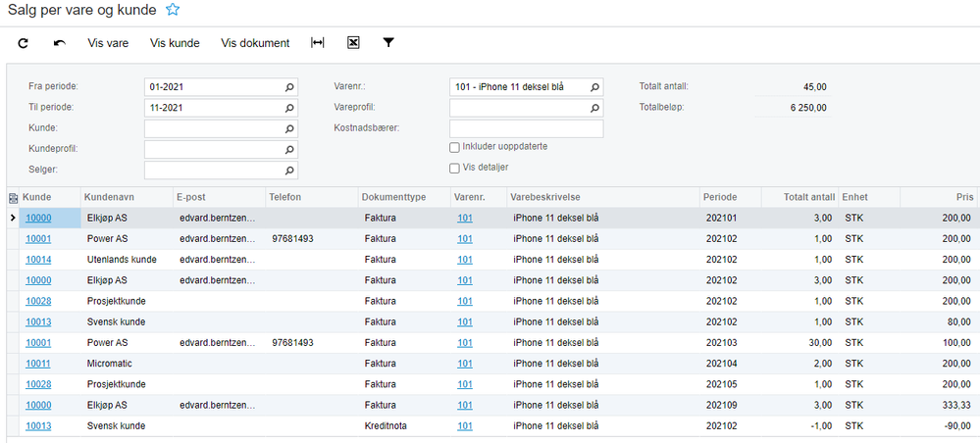Sort by the Varebeskrivelse column header
This screenshot has height=443, width=980.
(602, 197)
